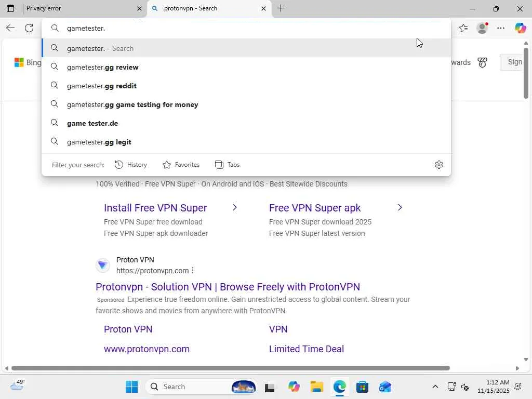Choose suggestion gametester.gg reddit
This screenshot has width=532, height=399.
246,86
